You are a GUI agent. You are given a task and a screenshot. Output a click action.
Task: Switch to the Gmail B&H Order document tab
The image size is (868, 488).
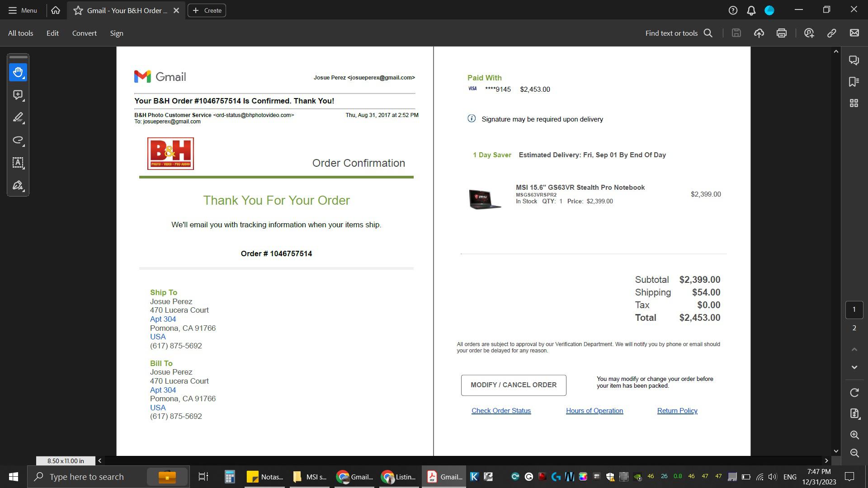(x=127, y=10)
